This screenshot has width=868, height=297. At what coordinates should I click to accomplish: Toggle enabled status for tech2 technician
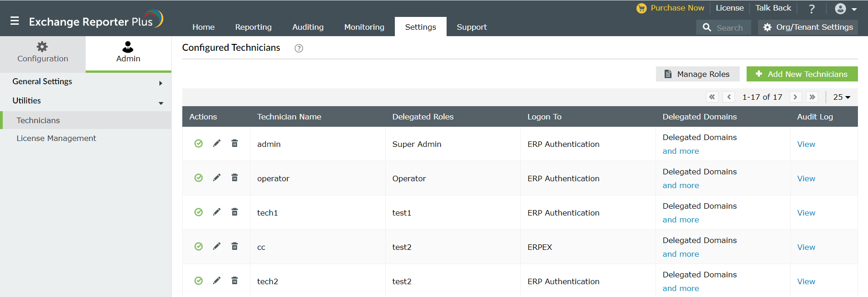[x=198, y=281]
